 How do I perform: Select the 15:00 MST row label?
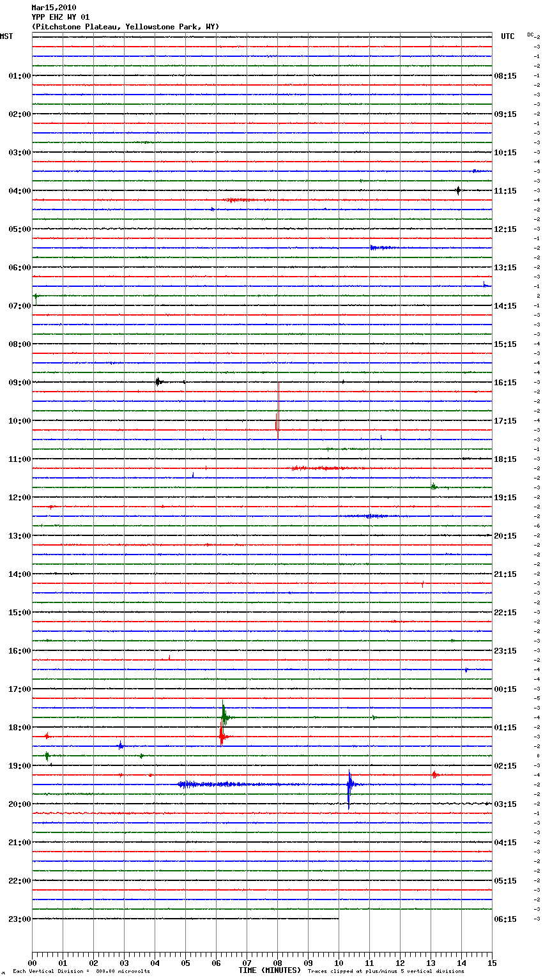click(20, 613)
